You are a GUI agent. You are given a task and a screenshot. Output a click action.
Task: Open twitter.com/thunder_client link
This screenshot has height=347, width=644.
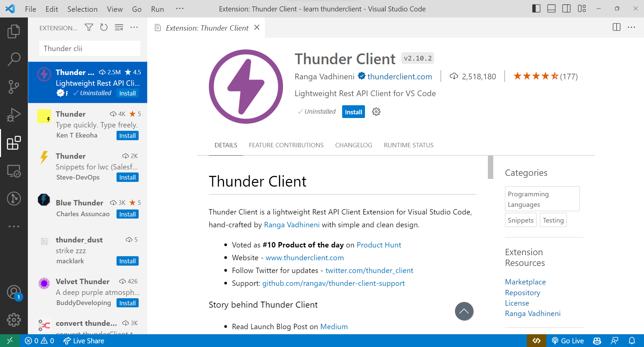pyautogui.click(x=369, y=270)
